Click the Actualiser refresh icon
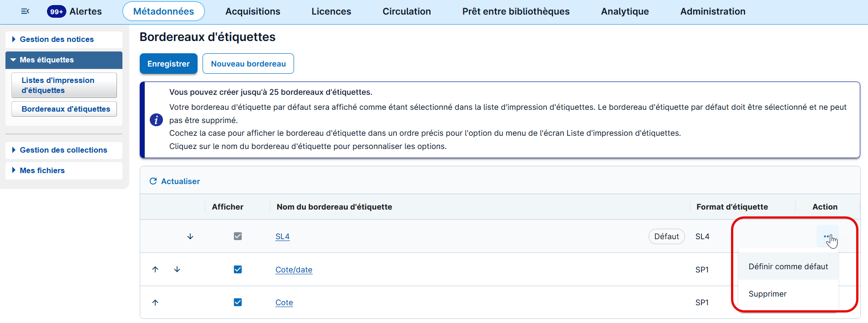 153,181
